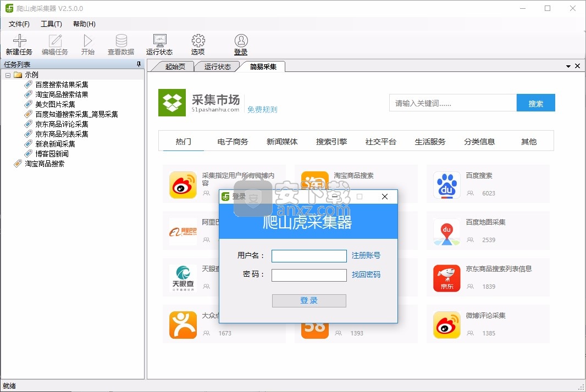Close the active 简易采集 tab pane

577,66
